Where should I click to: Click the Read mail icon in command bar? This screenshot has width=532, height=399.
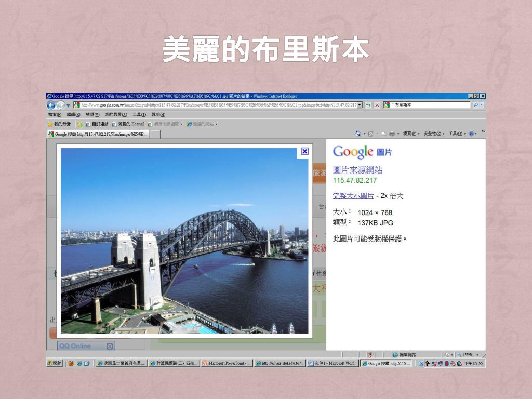pyautogui.click(x=383, y=134)
